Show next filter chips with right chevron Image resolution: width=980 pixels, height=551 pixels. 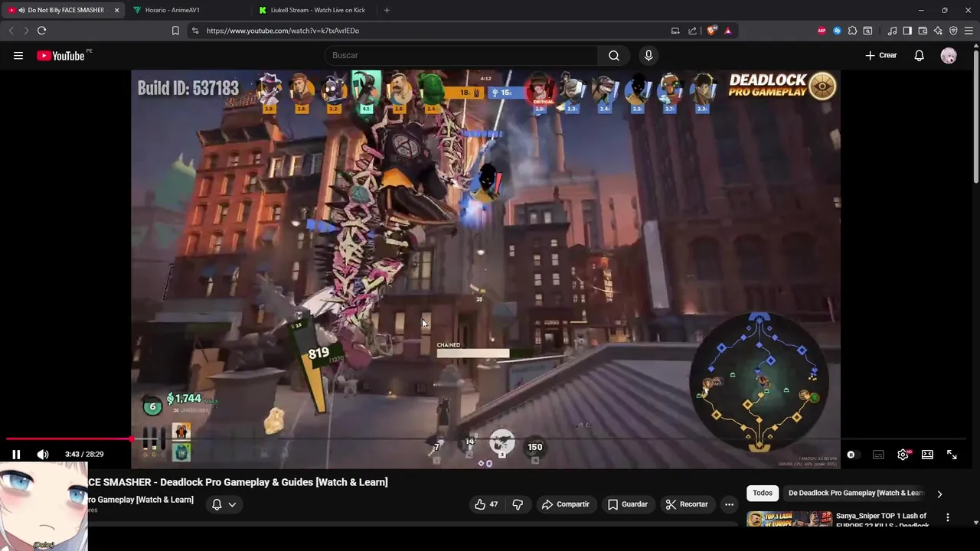(939, 494)
